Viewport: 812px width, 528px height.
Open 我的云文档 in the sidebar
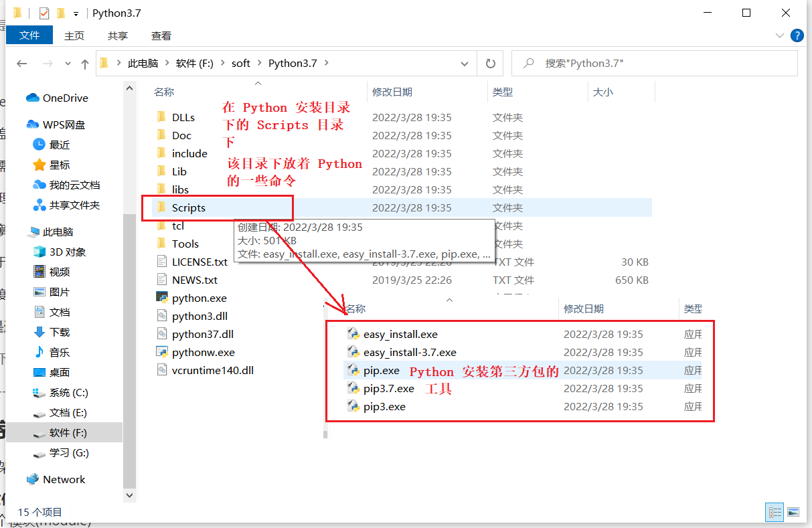[x=74, y=185]
